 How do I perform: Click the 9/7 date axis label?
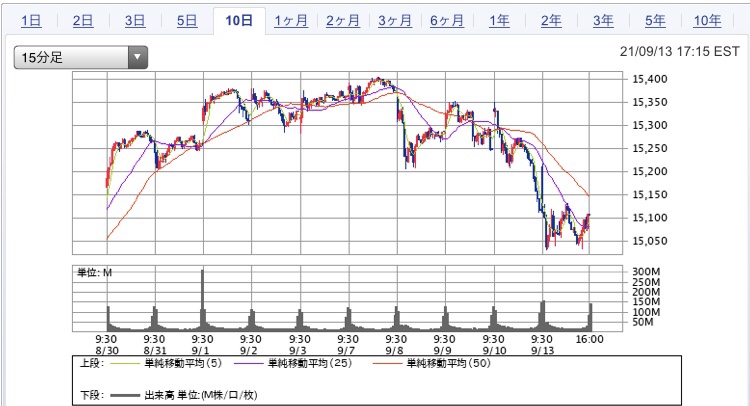point(346,351)
